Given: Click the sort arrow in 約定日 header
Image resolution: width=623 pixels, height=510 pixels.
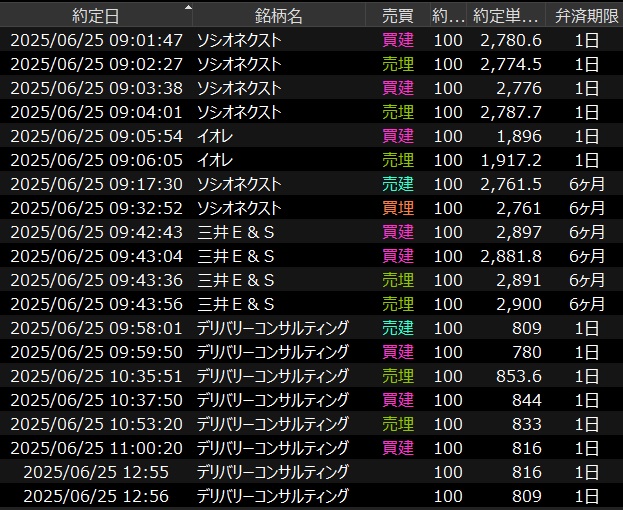Looking at the screenshot, I should tap(188, 7).
